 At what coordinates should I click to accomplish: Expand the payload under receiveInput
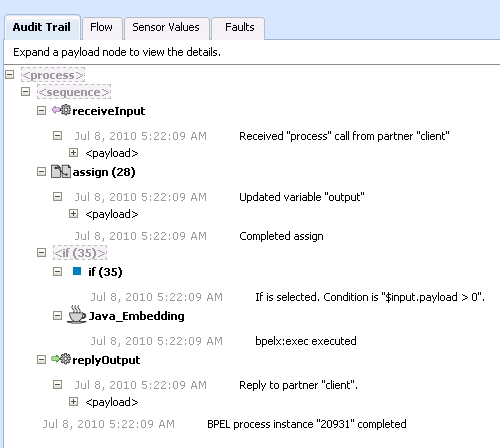[73, 153]
